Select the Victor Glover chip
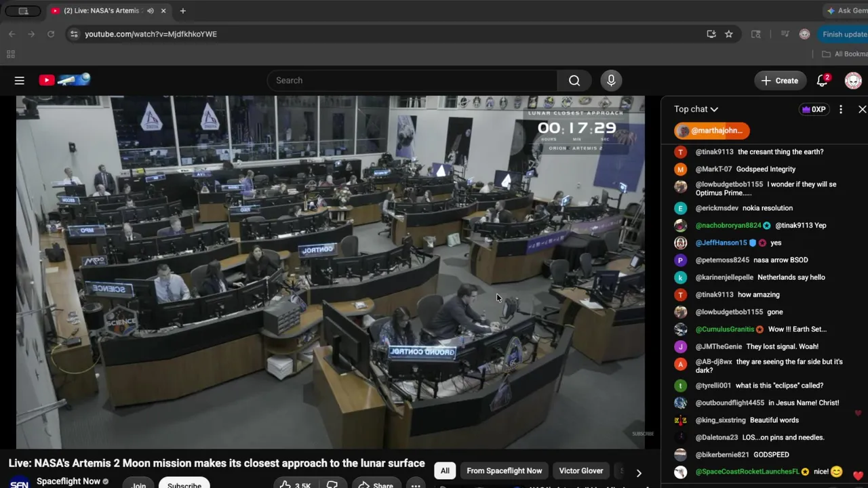 point(581,471)
